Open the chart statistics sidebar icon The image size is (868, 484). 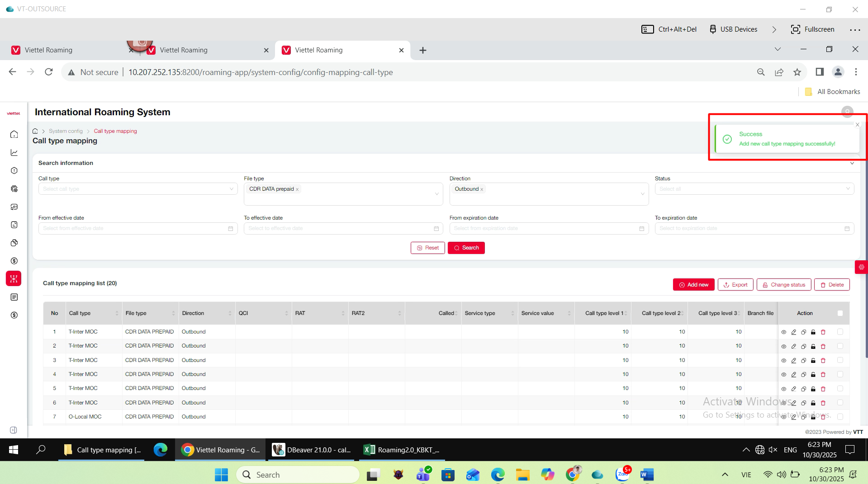(14, 153)
